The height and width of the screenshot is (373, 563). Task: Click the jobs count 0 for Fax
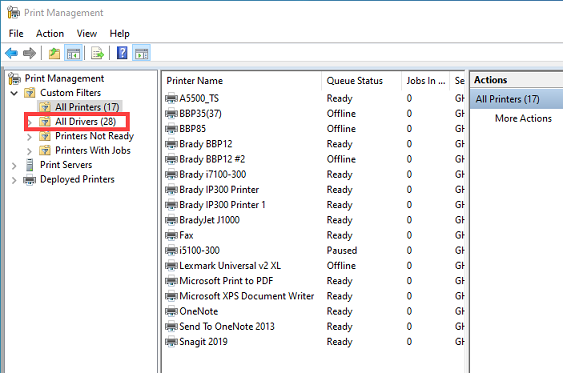click(409, 235)
